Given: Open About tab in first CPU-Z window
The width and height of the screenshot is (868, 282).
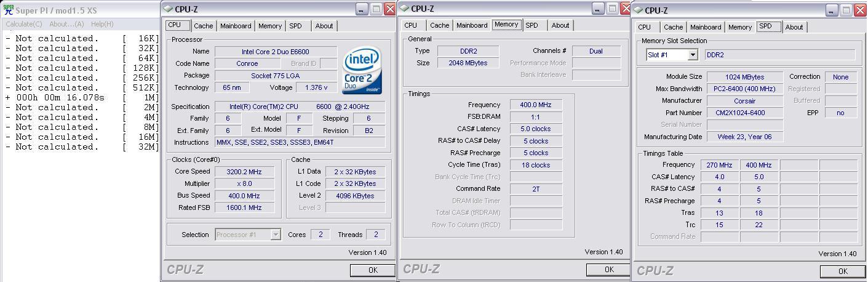Looking at the screenshot, I should point(324,26).
